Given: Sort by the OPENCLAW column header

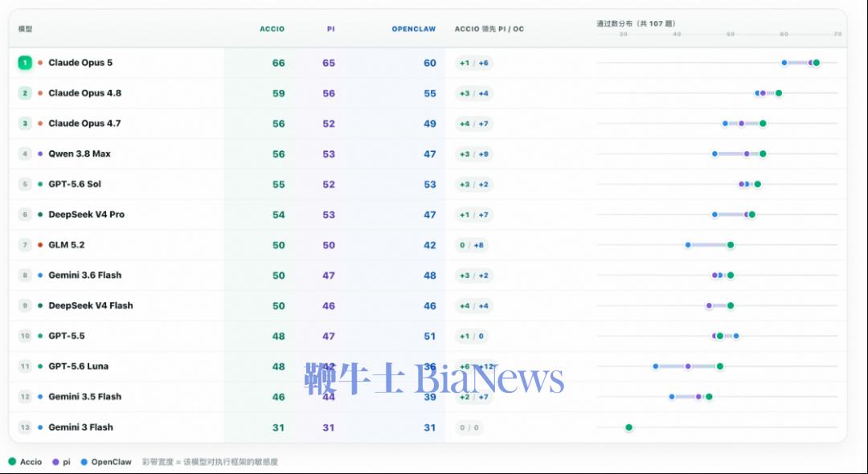Looking at the screenshot, I should click(x=414, y=29).
